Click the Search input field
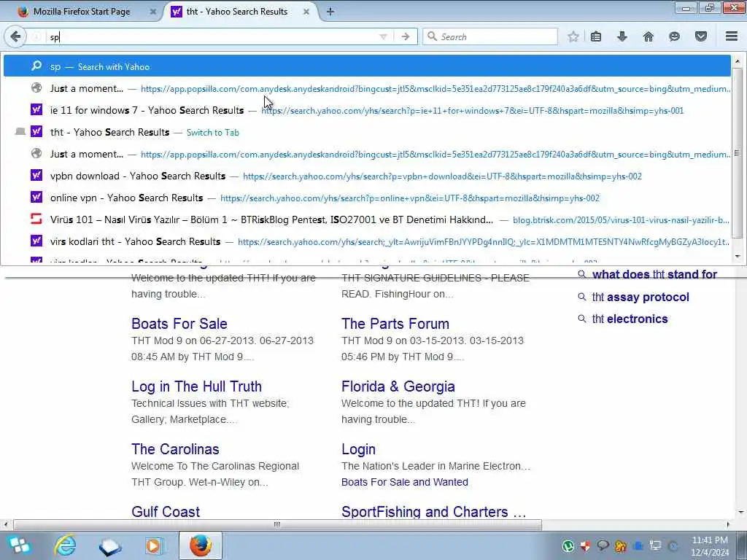The image size is (747, 560). (x=490, y=36)
